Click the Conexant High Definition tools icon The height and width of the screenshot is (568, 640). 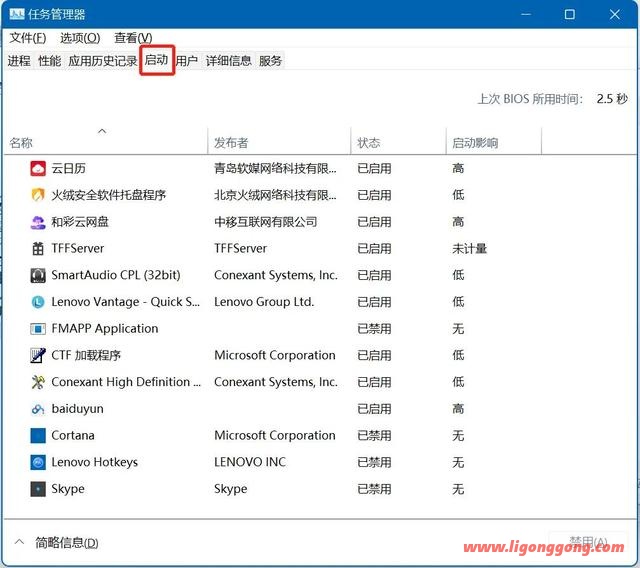point(38,382)
